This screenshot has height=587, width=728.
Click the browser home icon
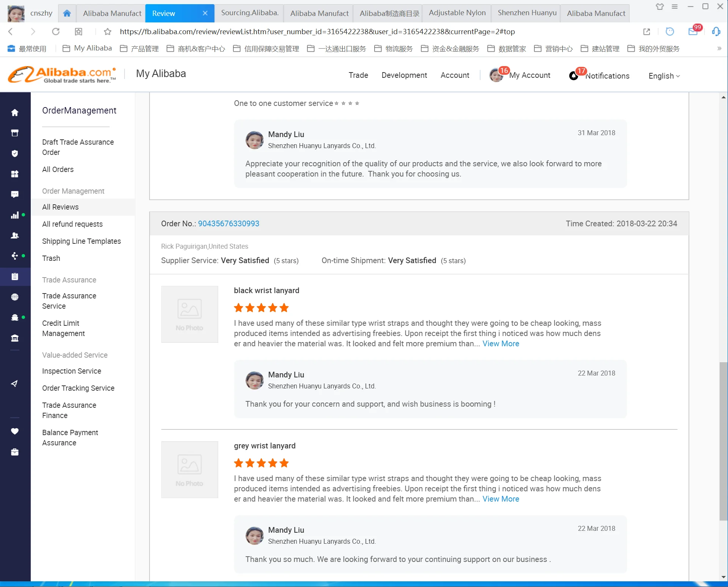(x=67, y=13)
